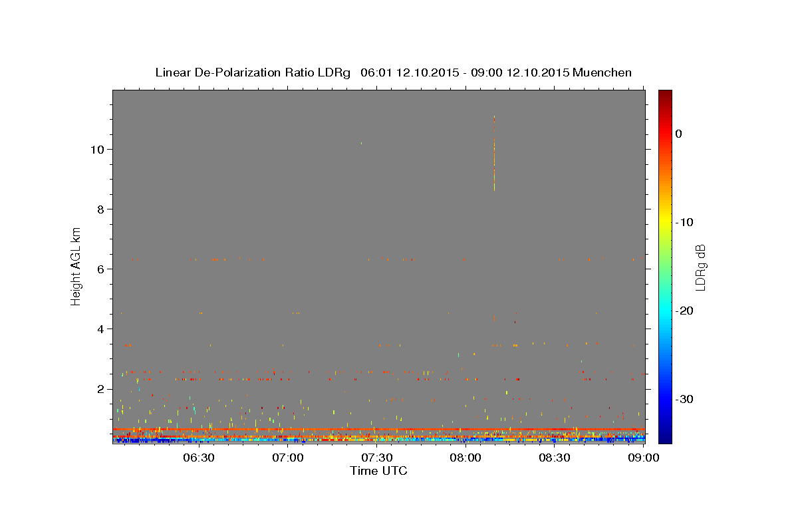The height and width of the screenshot is (532, 798).
Task: Click the 08:30 time tick label
Action: [555, 458]
